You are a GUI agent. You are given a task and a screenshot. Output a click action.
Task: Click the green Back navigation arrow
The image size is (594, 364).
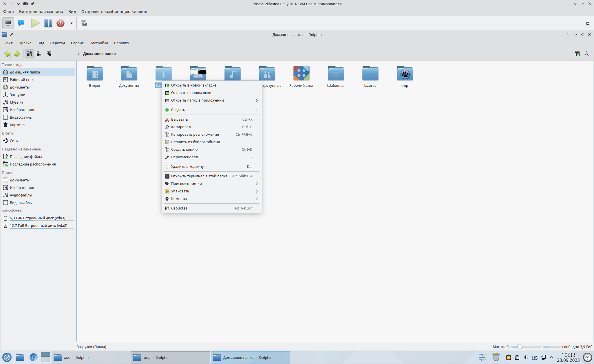click(x=7, y=54)
